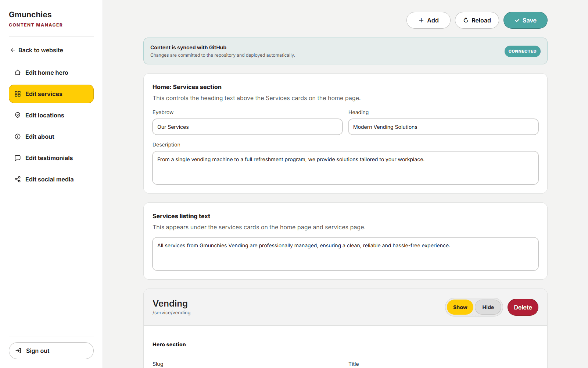Click into the Description textarea
588x368 pixels.
[x=345, y=168]
